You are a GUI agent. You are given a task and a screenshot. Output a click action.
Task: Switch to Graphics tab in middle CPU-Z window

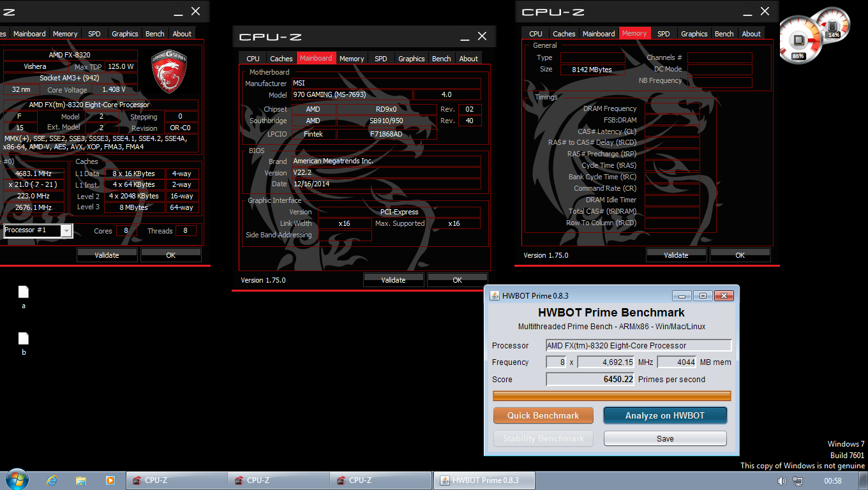coord(412,59)
